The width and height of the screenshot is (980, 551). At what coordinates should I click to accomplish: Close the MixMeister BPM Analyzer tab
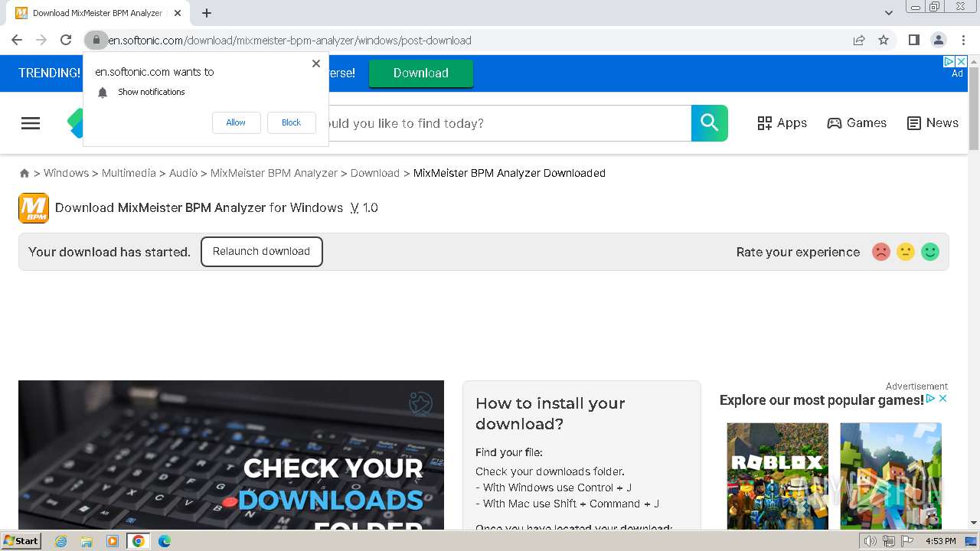[178, 13]
